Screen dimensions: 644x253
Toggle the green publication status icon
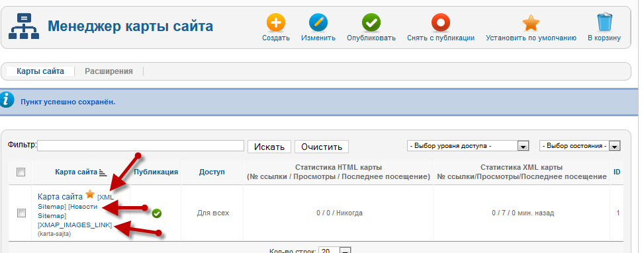pyautogui.click(x=156, y=213)
